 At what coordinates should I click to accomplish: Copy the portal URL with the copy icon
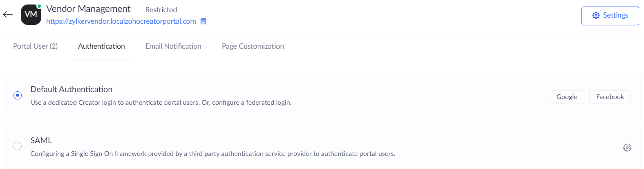pos(203,21)
